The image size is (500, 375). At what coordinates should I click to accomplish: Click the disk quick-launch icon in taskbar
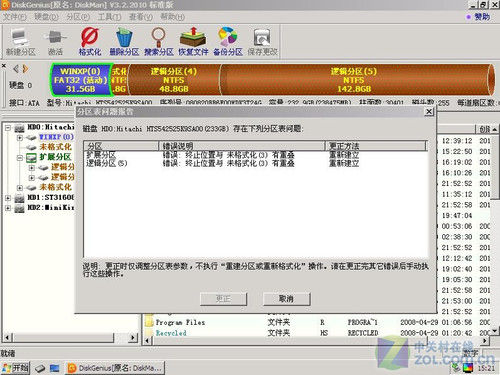point(40,368)
